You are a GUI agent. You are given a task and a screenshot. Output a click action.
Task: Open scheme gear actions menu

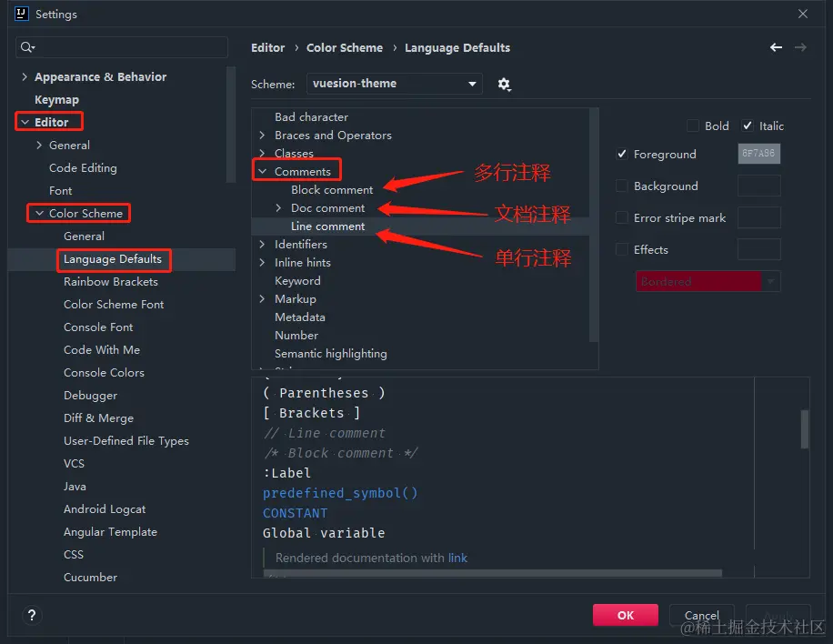[504, 84]
